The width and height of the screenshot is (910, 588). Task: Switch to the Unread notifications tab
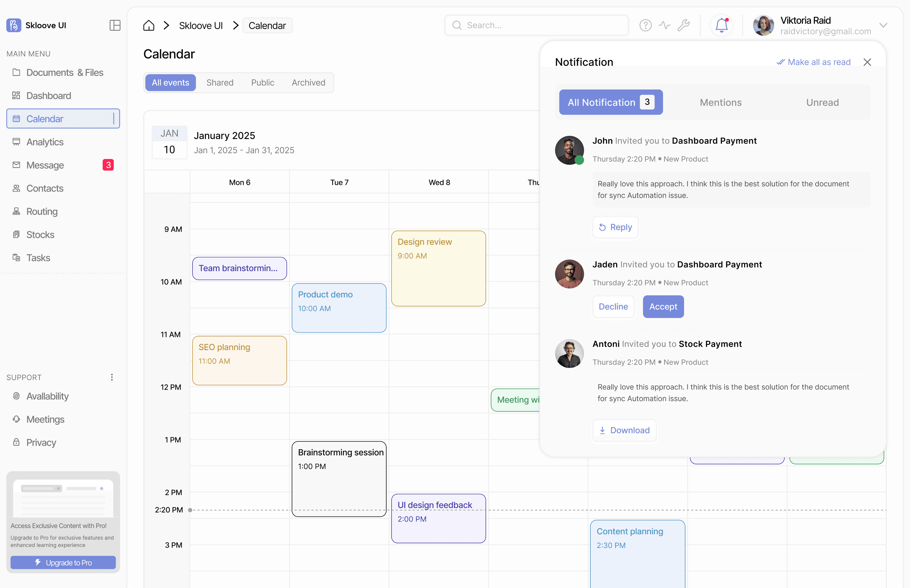tap(822, 102)
